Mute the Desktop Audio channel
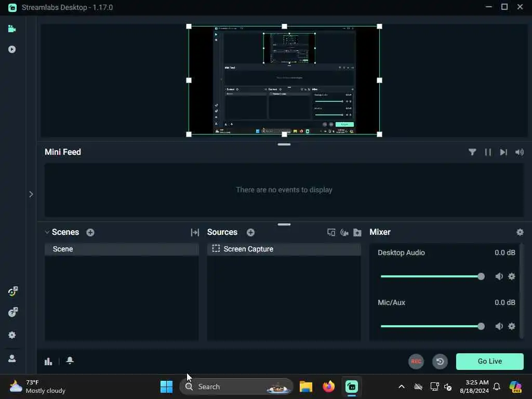Viewport: 532px width, 399px height. click(499, 276)
